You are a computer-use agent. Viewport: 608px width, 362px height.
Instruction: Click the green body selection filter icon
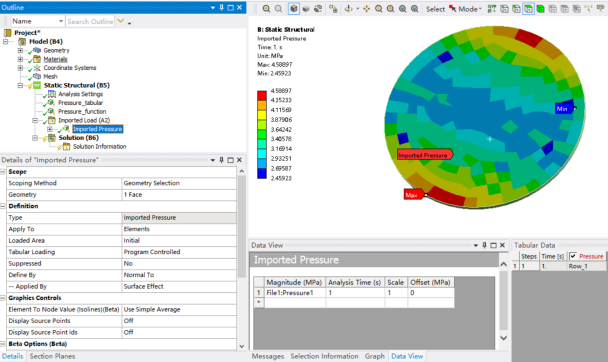click(x=541, y=9)
